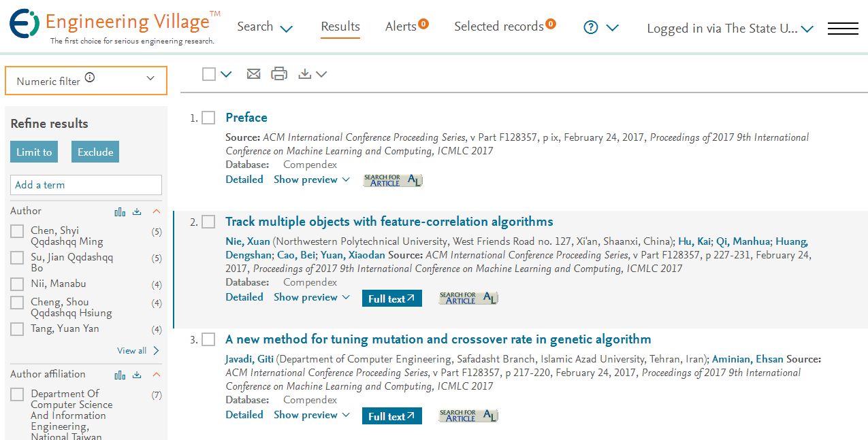Focus the Add a term field
The width and height of the screenshot is (868, 440).
pyautogui.click(x=86, y=185)
